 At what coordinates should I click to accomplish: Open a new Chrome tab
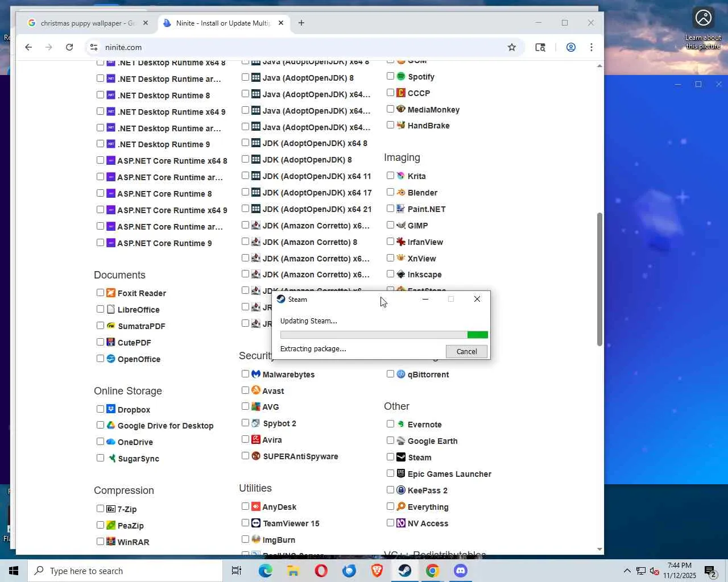pos(301,23)
